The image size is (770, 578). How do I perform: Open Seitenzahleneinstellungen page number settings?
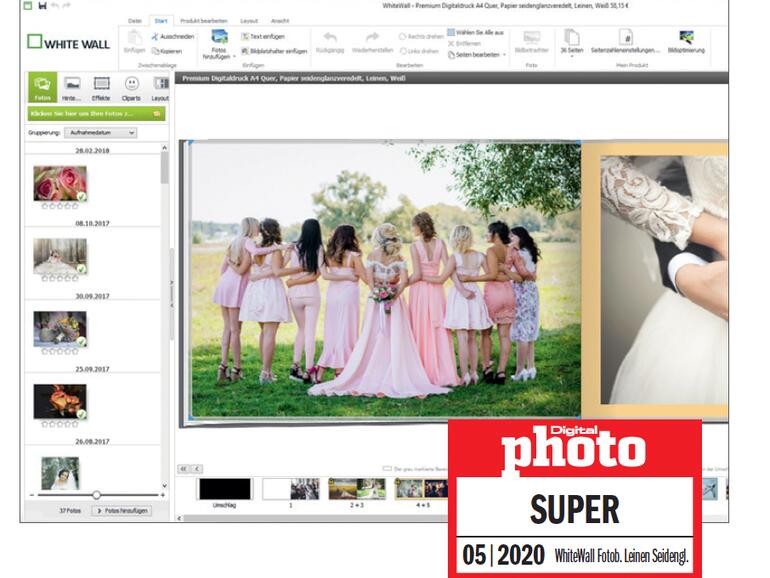click(625, 42)
